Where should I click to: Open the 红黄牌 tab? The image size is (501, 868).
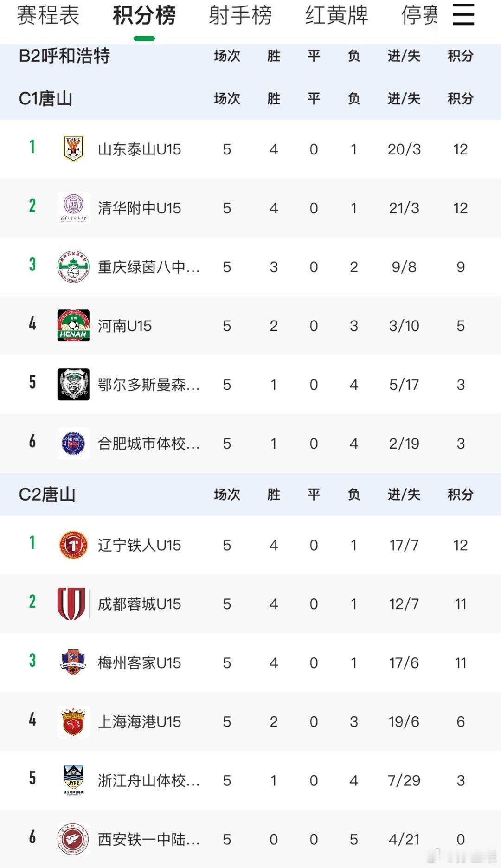pyautogui.click(x=336, y=16)
